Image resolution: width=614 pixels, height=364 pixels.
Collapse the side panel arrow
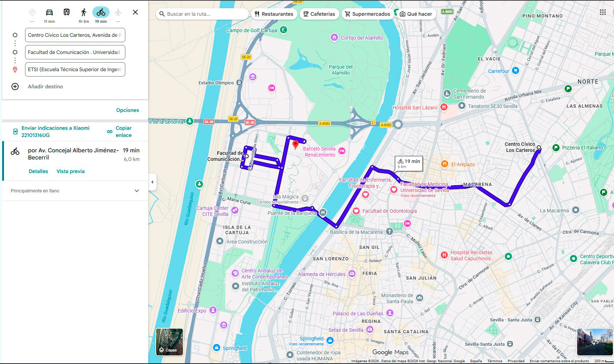coord(152,182)
